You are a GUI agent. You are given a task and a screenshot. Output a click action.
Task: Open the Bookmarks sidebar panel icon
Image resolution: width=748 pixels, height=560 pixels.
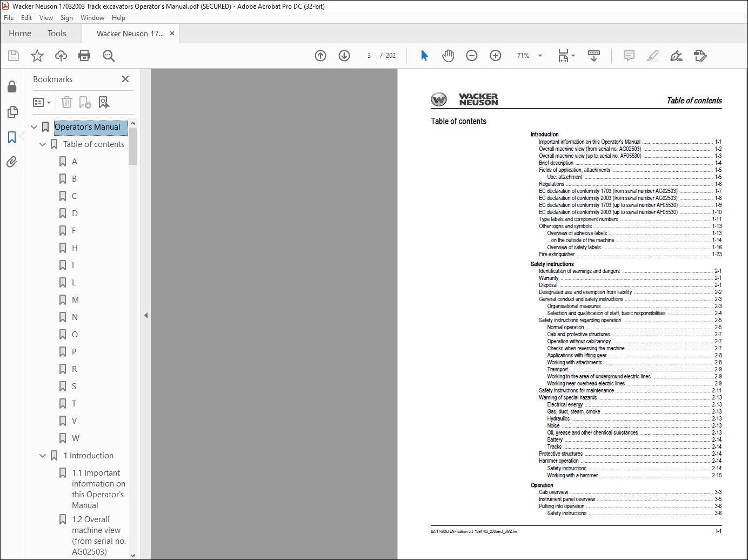click(12, 137)
